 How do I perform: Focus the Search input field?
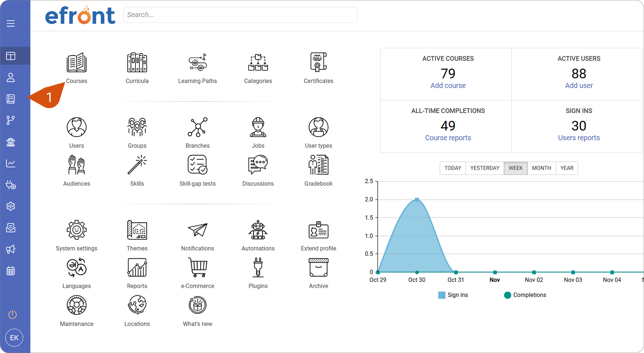pyautogui.click(x=240, y=15)
